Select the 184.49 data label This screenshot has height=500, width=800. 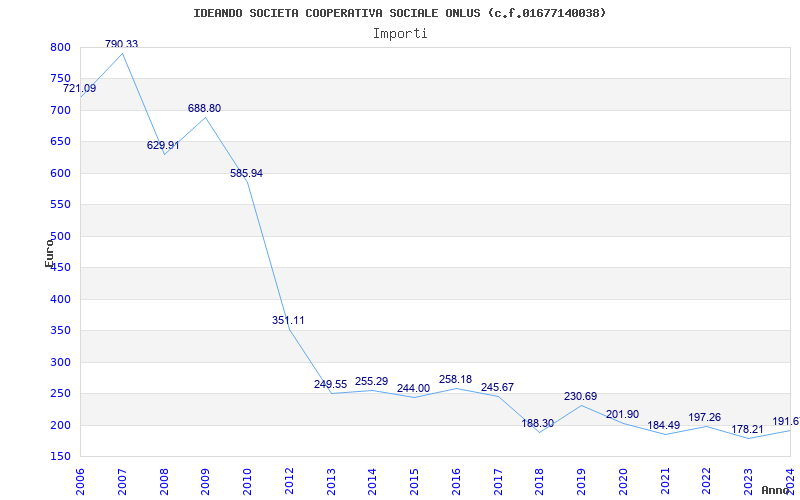pyautogui.click(x=664, y=426)
